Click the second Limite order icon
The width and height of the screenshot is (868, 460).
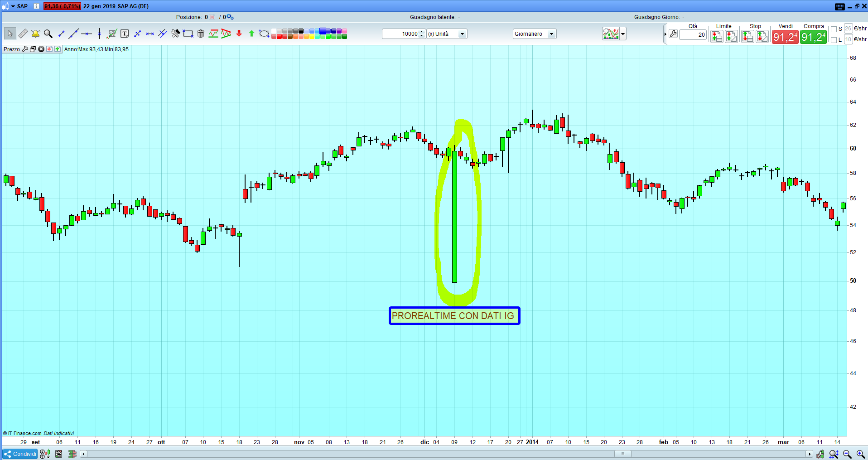731,37
